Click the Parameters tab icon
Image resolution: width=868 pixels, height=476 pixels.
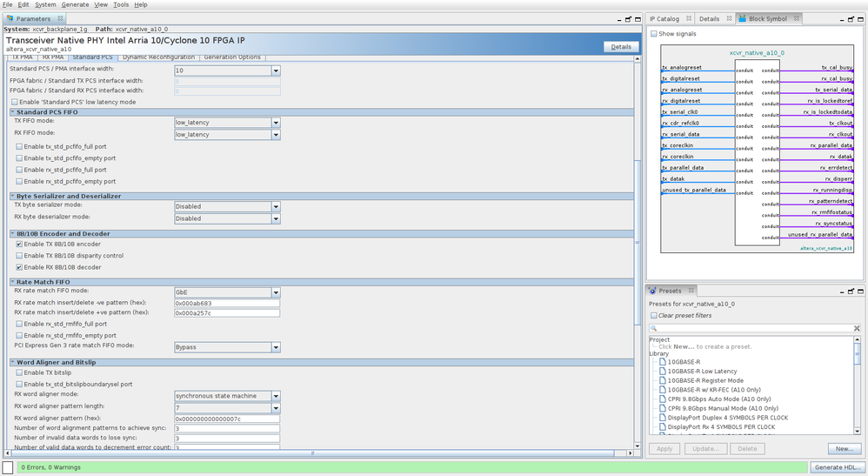[10, 18]
